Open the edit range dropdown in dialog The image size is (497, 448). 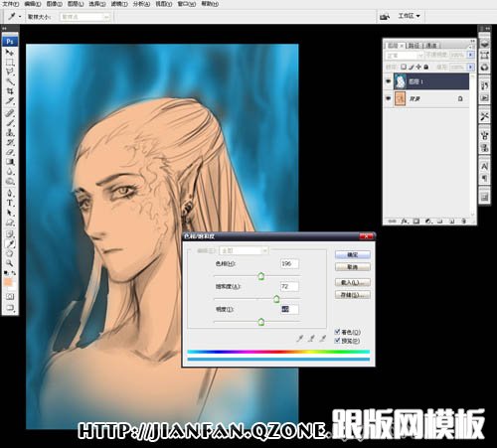pyautogui.click(x=244, y=251)
